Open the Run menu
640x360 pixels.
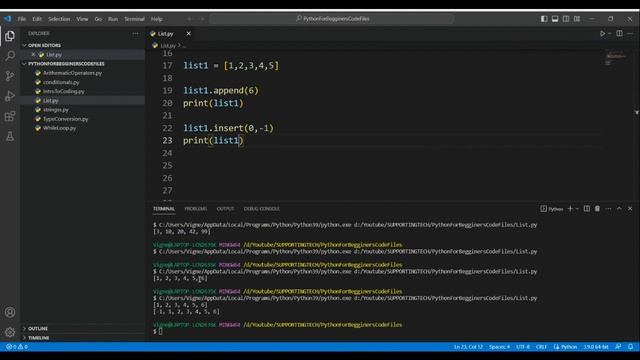click(x=113, y=19)
